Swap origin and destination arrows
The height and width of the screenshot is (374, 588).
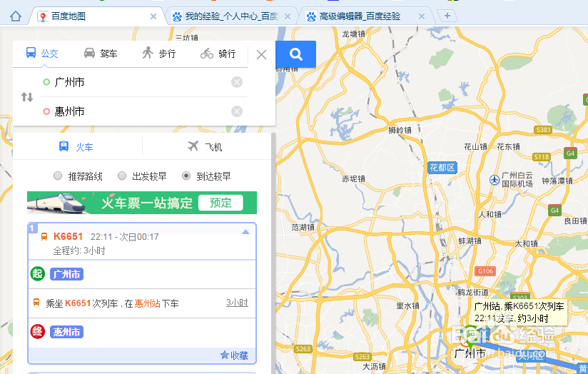click(x=27, y=97)
